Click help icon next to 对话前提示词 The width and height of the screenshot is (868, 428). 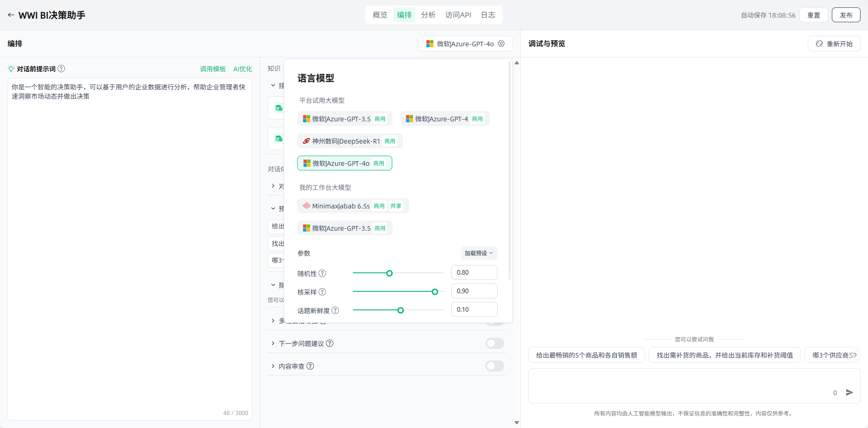tap(61, 69)
